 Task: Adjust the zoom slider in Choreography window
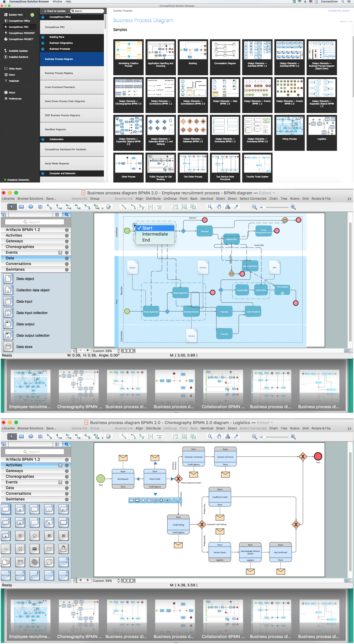pos(264,437)
